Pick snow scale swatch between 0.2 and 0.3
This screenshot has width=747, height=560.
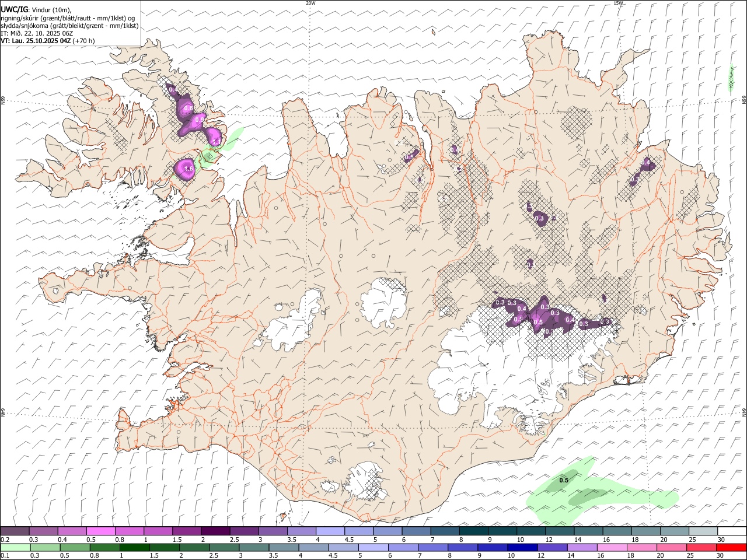[x=15, y=531]
